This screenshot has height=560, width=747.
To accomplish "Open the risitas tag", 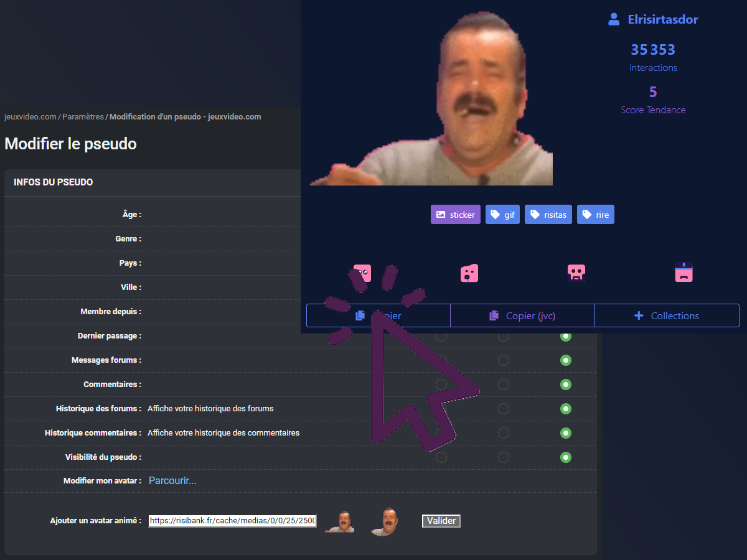I will tap(548, 215).
